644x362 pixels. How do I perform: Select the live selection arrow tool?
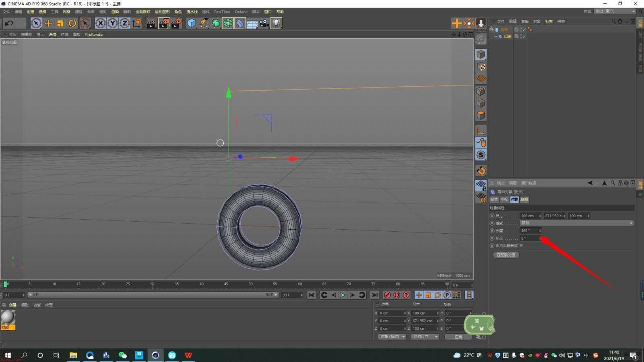(x=36, y=23)
